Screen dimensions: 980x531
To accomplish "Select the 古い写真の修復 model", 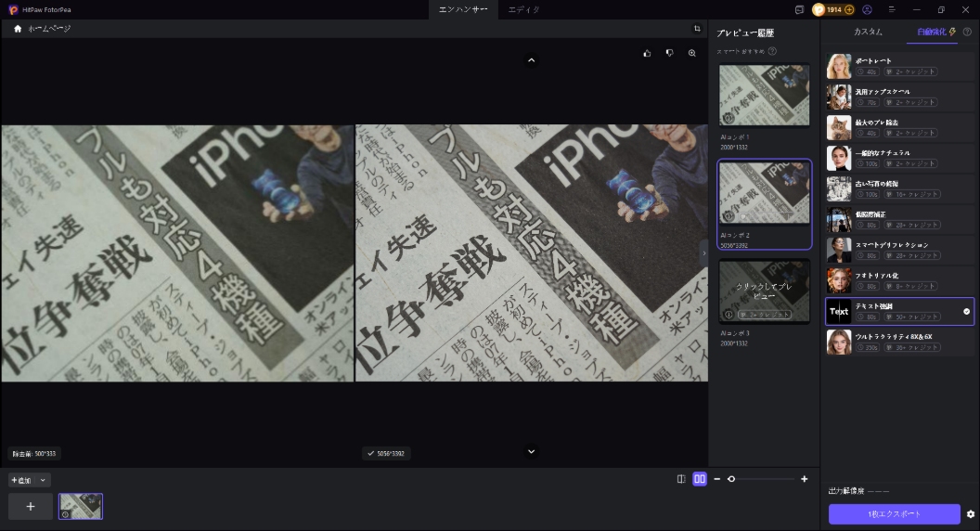I will point(900,188).
